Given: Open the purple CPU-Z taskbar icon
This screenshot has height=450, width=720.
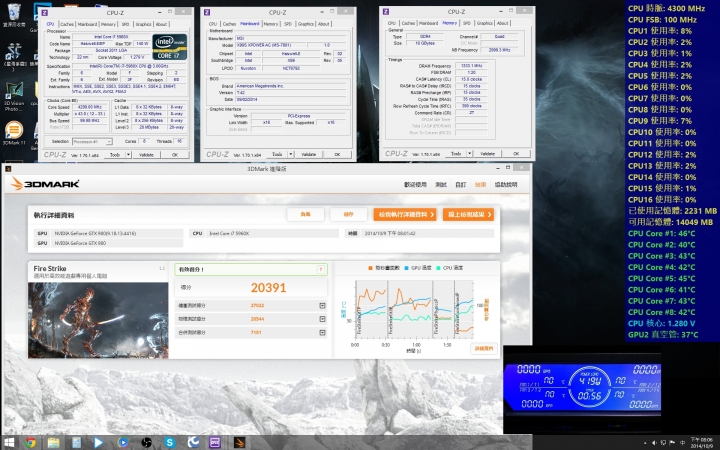Looking at the screenshot, I should pyautogui.click(x=215, y=443).
